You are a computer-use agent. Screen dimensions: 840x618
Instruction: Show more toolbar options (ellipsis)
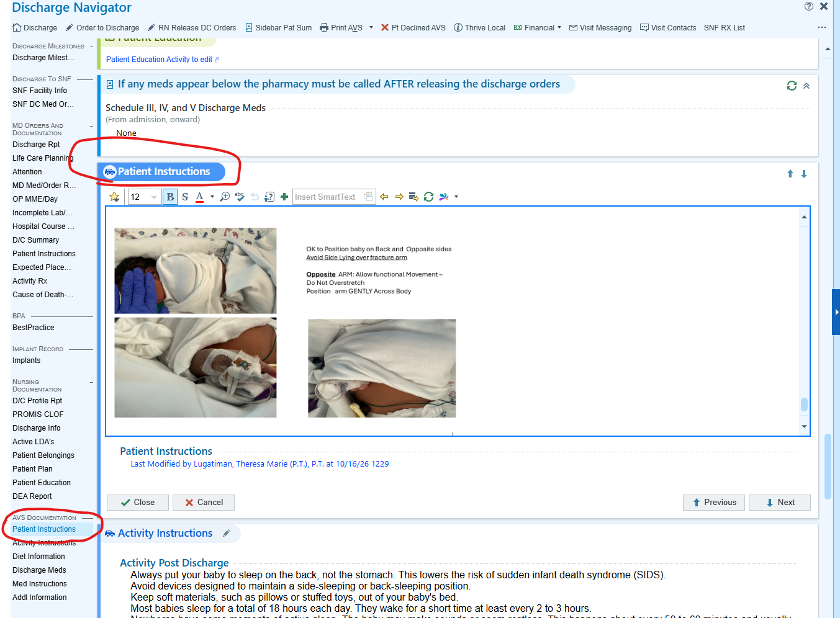point(822,27)
